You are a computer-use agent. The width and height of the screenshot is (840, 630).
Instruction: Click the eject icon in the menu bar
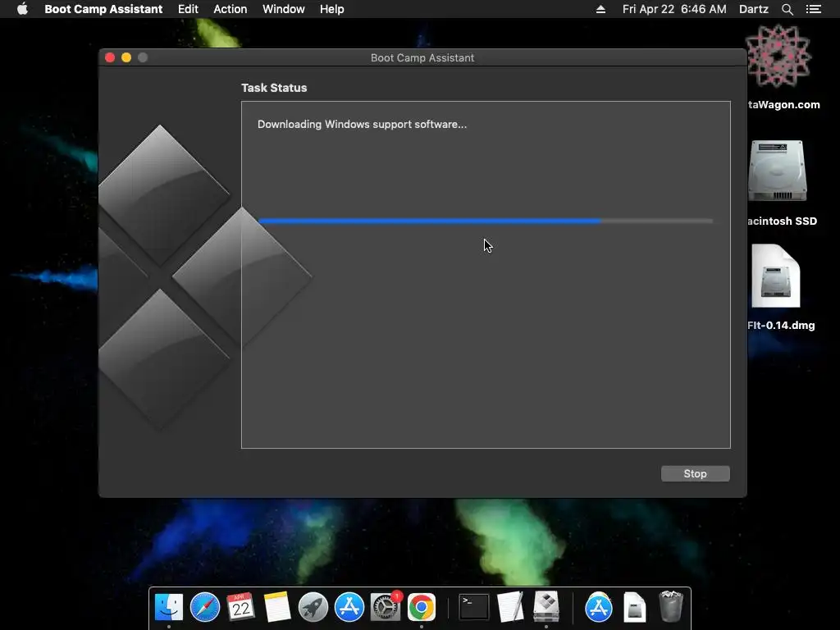click(x=600, y=9)
